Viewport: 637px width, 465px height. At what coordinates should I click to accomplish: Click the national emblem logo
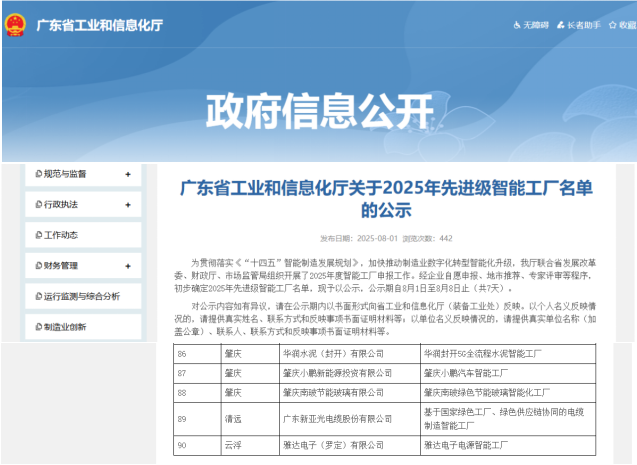17,25
